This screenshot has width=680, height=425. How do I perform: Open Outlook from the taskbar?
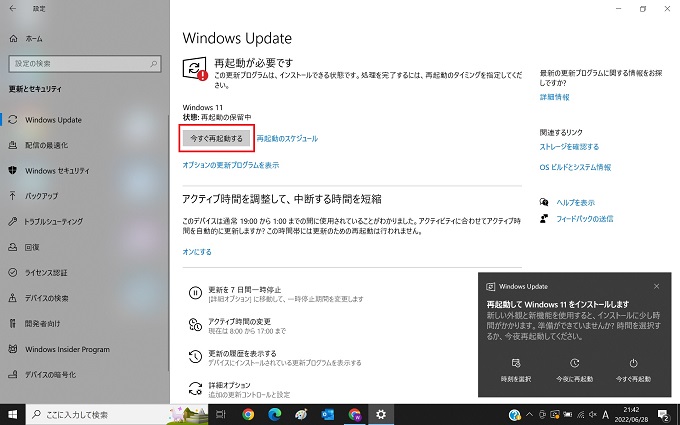click(328, 415)
